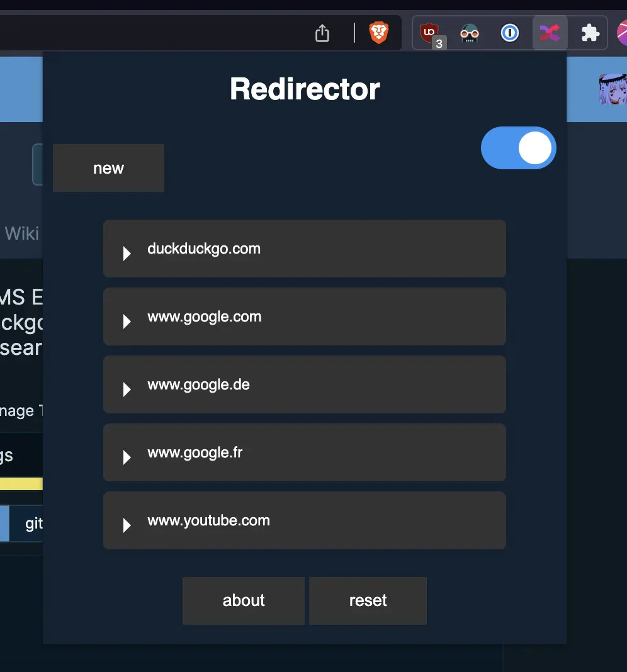627x672 pixels.
Task: Open the share icon in address bar
Action: [x=322, y=33]
